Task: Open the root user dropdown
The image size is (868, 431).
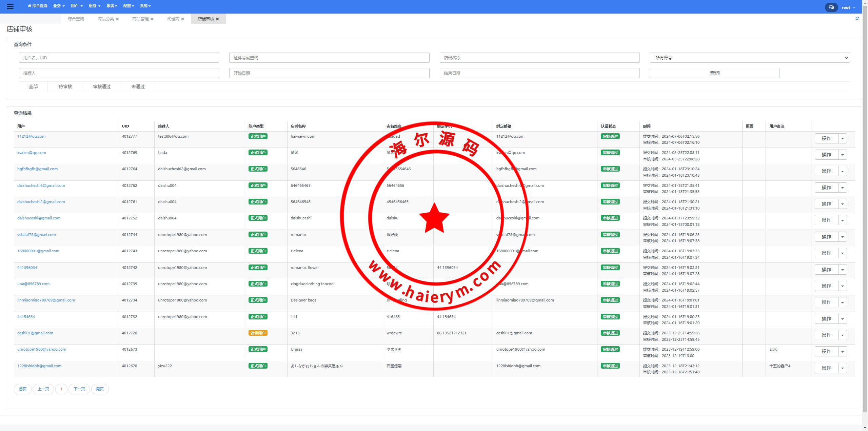Action: coord(848,7)
